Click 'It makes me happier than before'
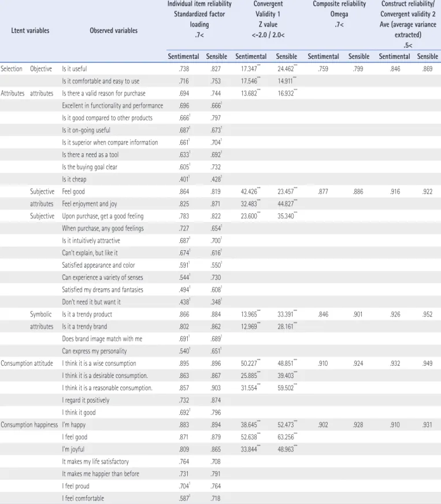 [x=101, y=474]
